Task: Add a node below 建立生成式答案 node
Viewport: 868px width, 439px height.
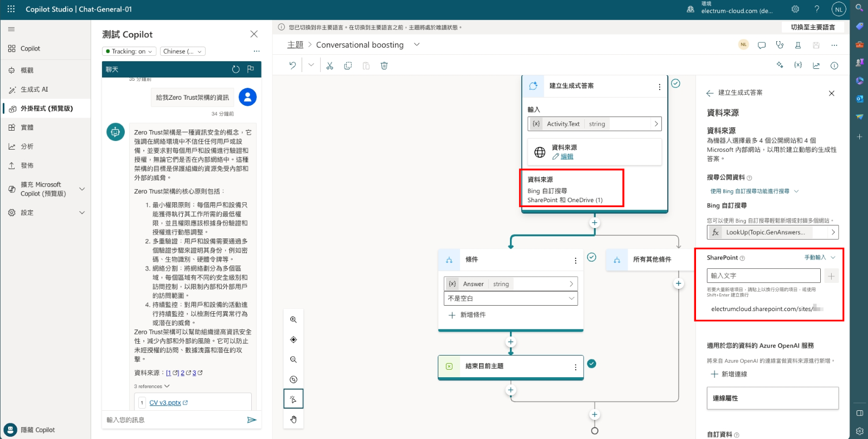Action: pos(595,223)
